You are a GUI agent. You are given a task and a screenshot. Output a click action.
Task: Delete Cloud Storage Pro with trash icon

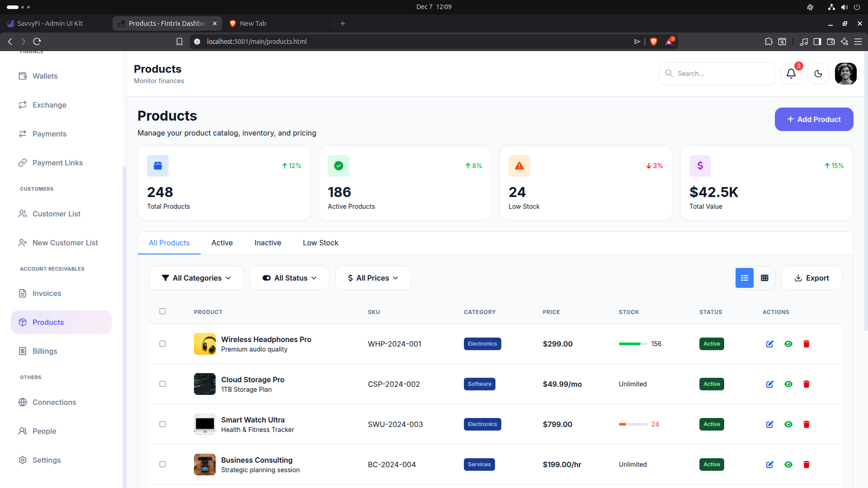click(x=806, y=384)
